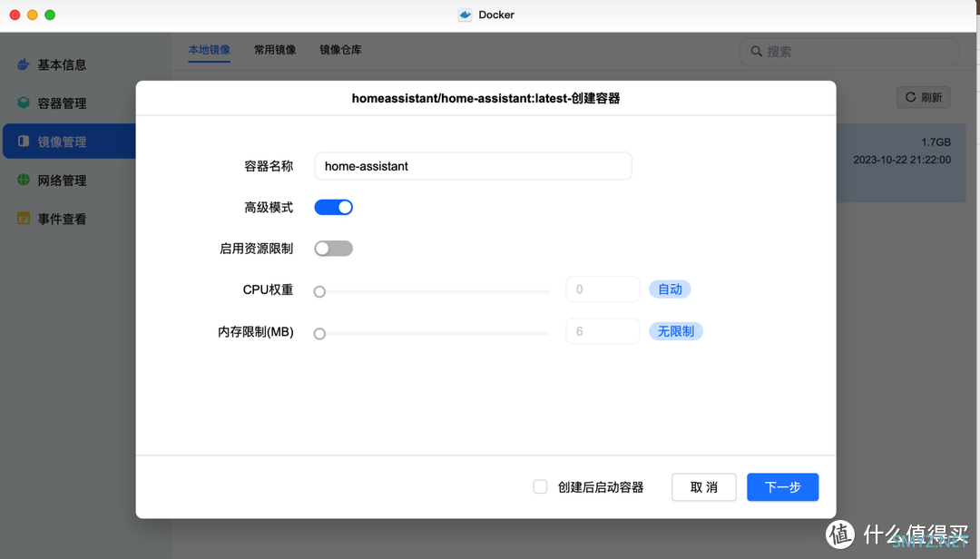Viewport: 980px width, 559px height.
Task: Switch to the 常用镜像 tab
Action: pyautogui.click(x=275, y=49)
